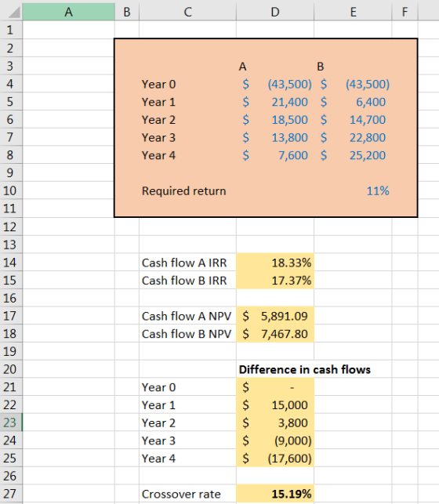Click the 'Crossover rate' label
The height and width of the screenshot is (504, 439).
181,494
